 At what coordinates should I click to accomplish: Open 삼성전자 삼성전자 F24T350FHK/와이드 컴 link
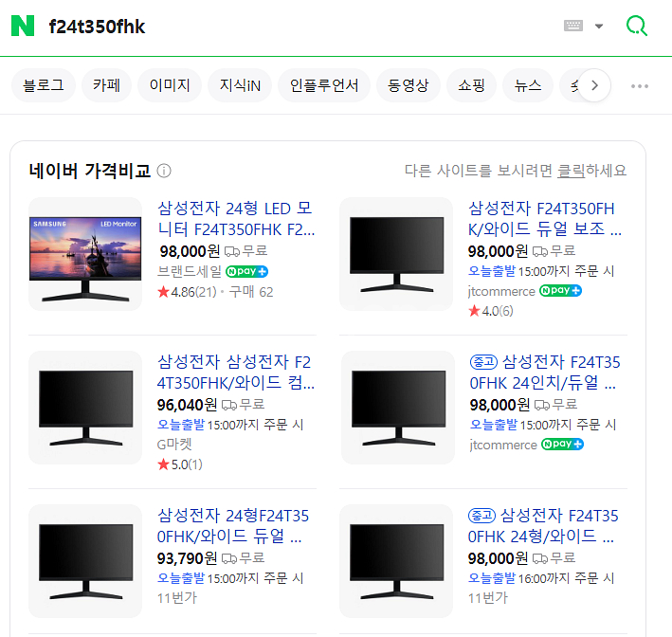coord(236,373)
